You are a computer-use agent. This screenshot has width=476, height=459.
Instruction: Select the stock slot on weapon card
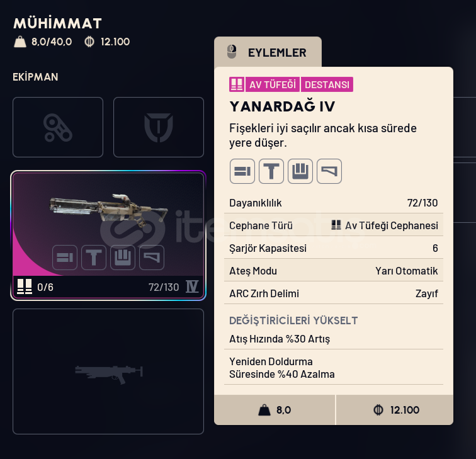pyautogui.click(x=152, y=258)
